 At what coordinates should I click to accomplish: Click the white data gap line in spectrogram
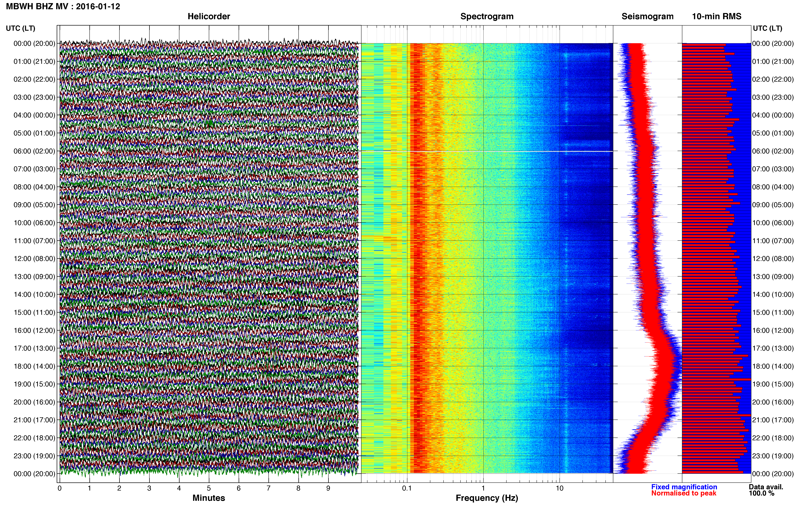click(x=487, y=152)
